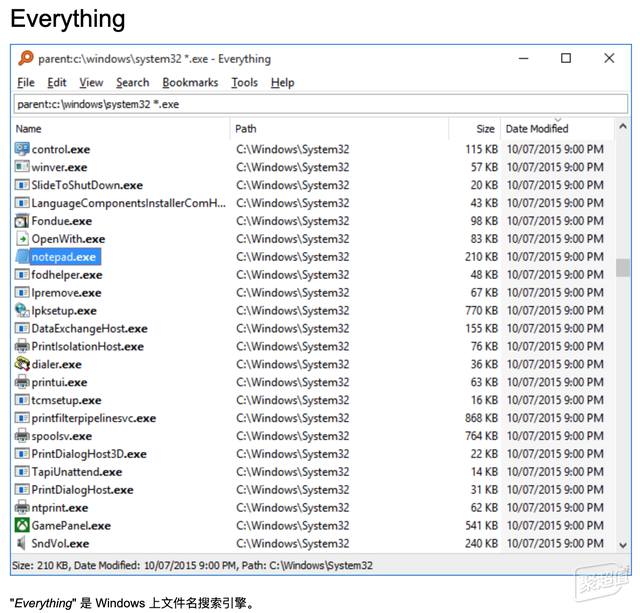Click the GamePanel.exe Xbox icon

22,525
